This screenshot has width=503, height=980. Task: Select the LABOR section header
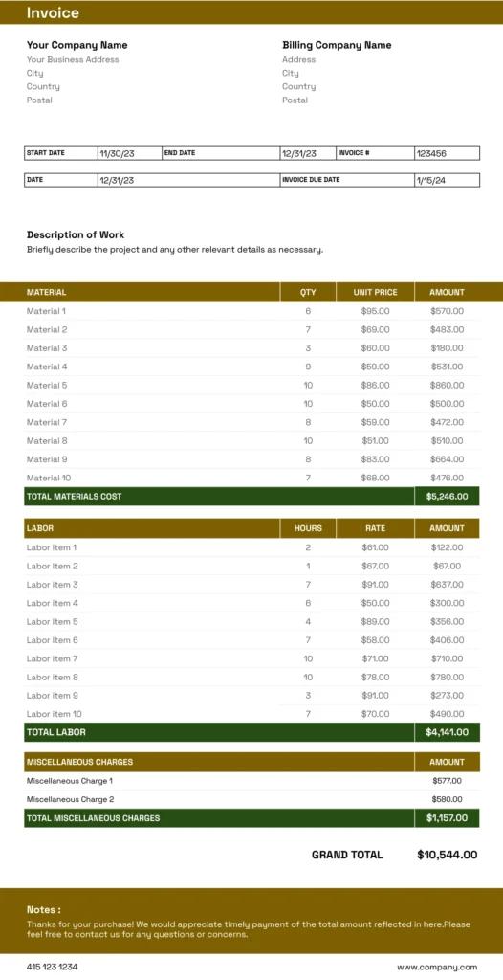pos(40,528)
